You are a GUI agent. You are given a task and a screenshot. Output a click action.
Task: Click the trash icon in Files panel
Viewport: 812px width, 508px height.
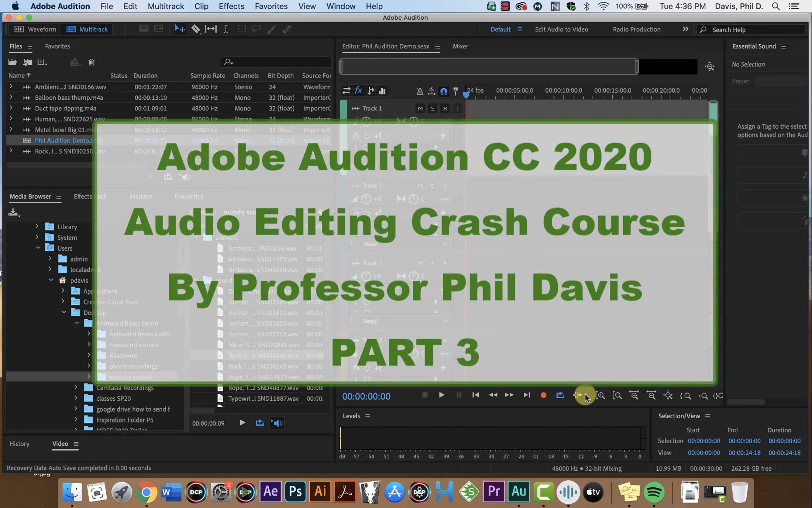(x=91, y=62)
